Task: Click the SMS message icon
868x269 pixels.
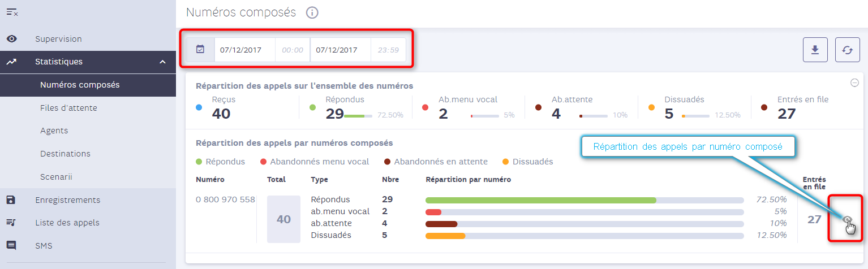Action: tap(11, 246)
